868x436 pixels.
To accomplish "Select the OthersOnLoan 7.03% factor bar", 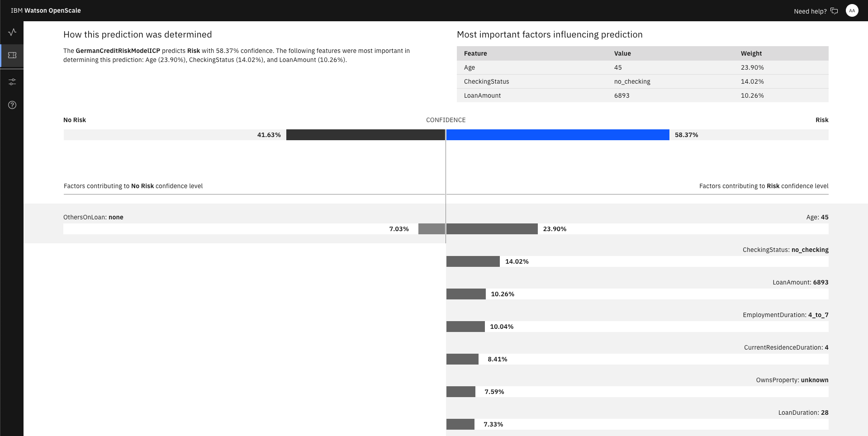I will [x=432, y=229].
